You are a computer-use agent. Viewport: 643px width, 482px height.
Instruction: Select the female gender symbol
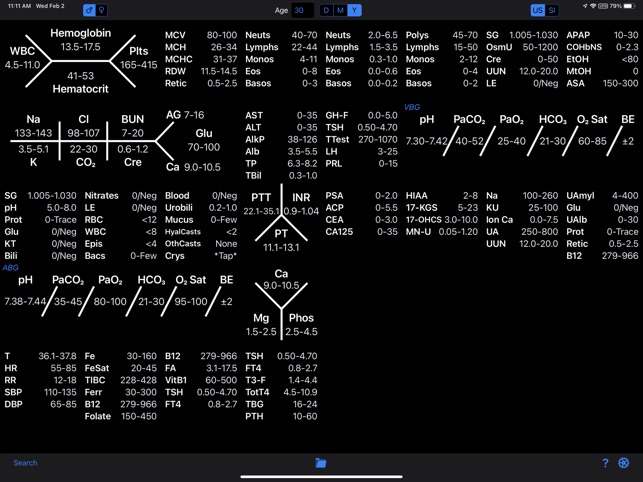[x=101, y=10]
